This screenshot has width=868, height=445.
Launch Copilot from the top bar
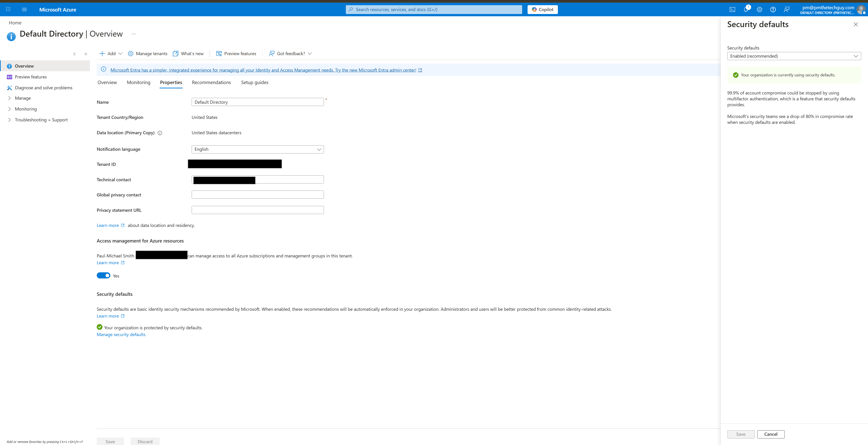(542, 9)
